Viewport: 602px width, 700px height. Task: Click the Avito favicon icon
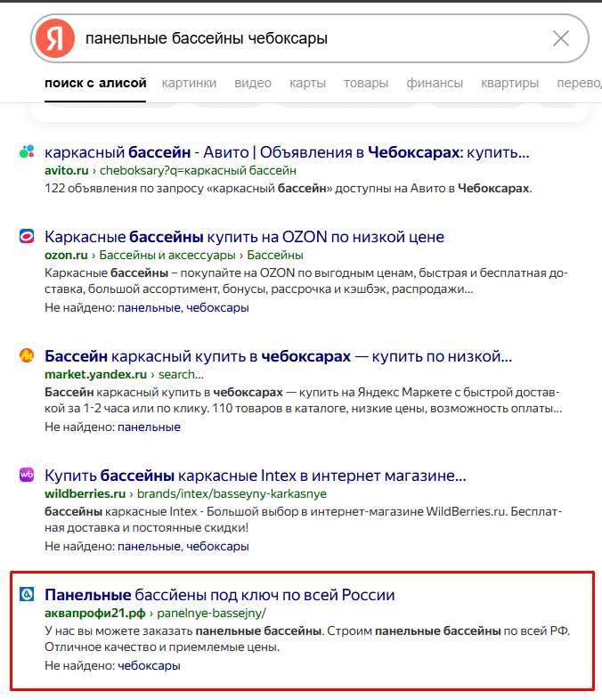click(27, 152)
